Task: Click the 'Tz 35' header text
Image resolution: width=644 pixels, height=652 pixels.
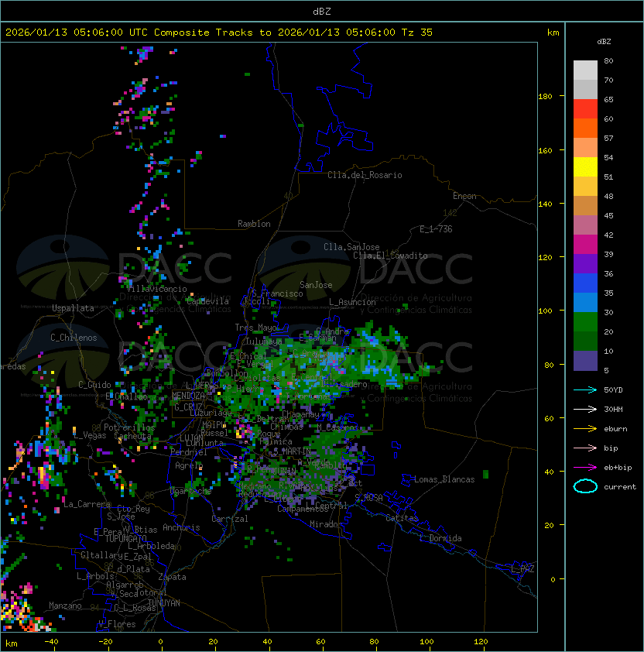Action: pyautogui.click(x=417, y=33)
